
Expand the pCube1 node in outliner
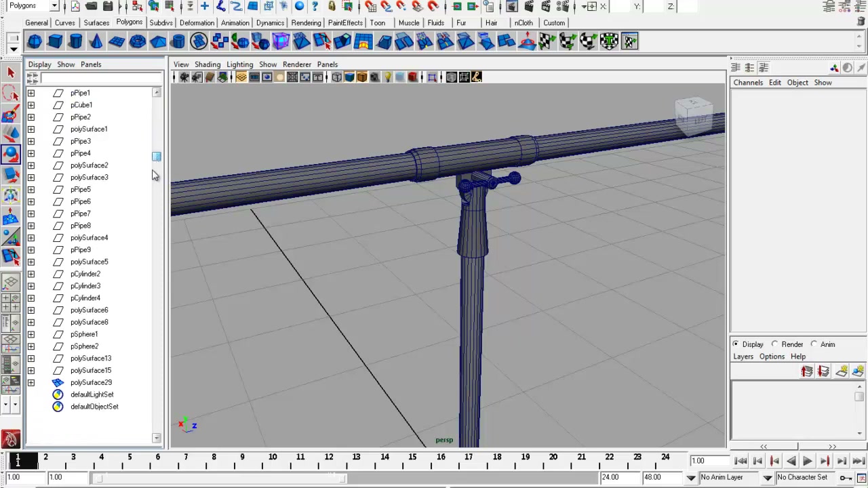pyautogui.click(x=31, y=105)
